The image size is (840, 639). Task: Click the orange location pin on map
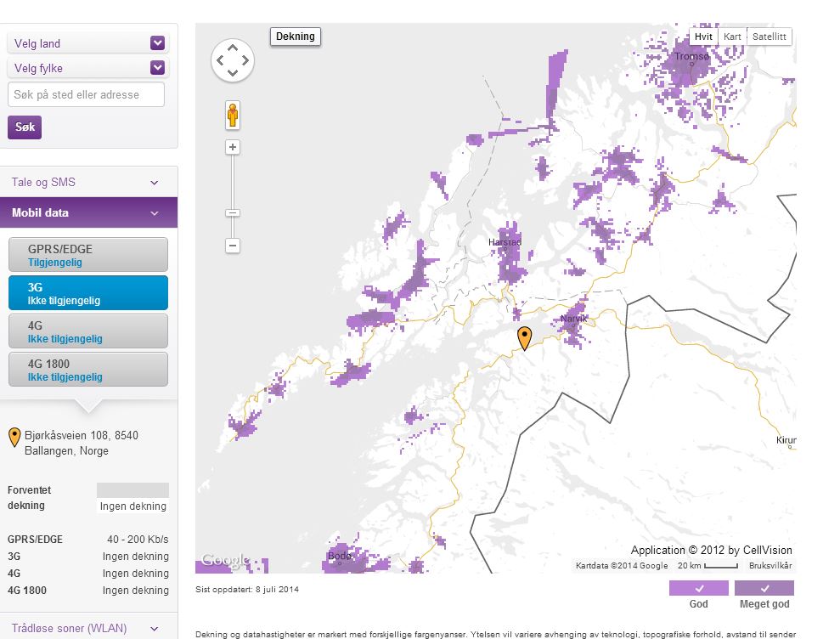(524, 337)
